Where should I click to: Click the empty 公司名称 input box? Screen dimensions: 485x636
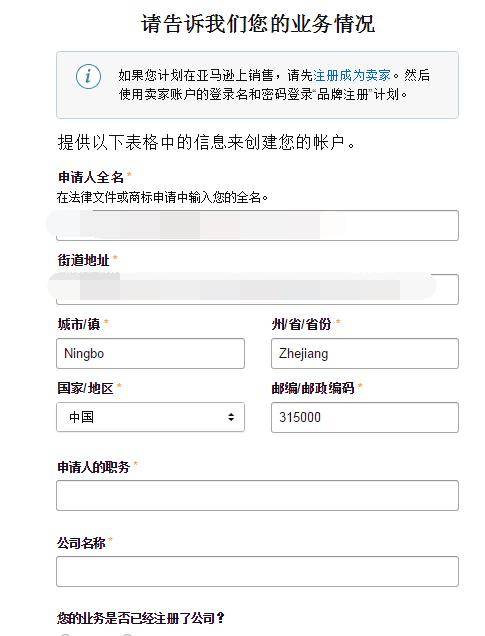click(x=258, y=571)
